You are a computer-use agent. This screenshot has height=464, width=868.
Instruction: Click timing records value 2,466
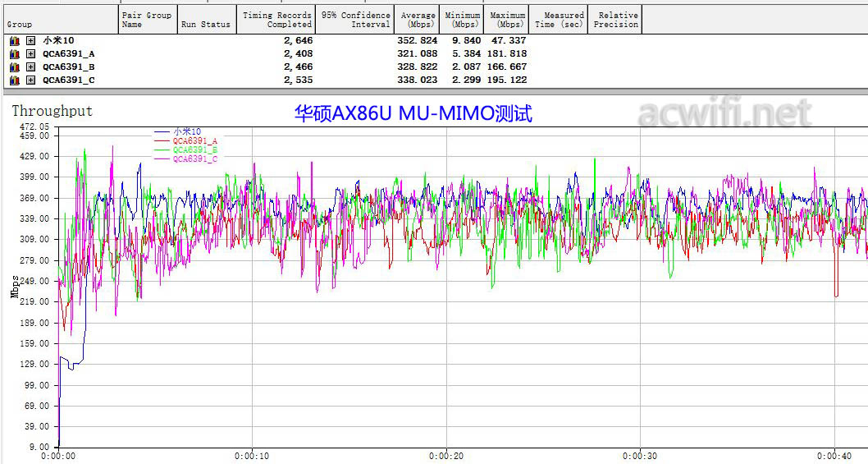[299, 67]
